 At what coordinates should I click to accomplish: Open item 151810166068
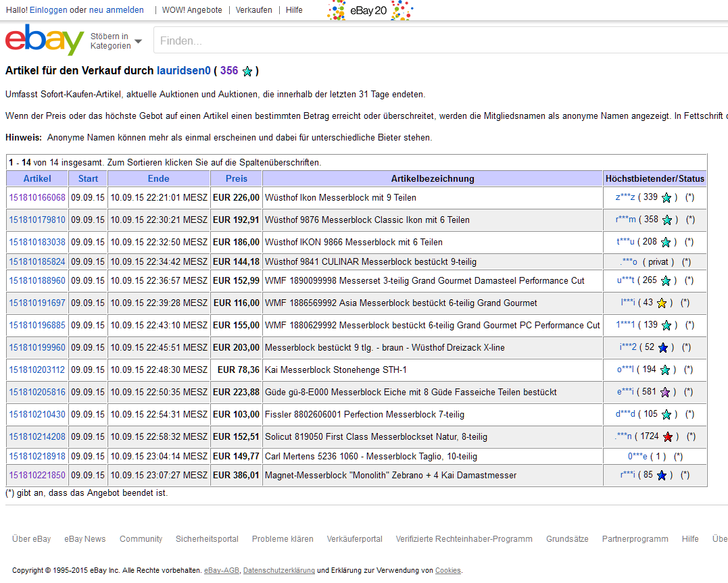point(37,198)
